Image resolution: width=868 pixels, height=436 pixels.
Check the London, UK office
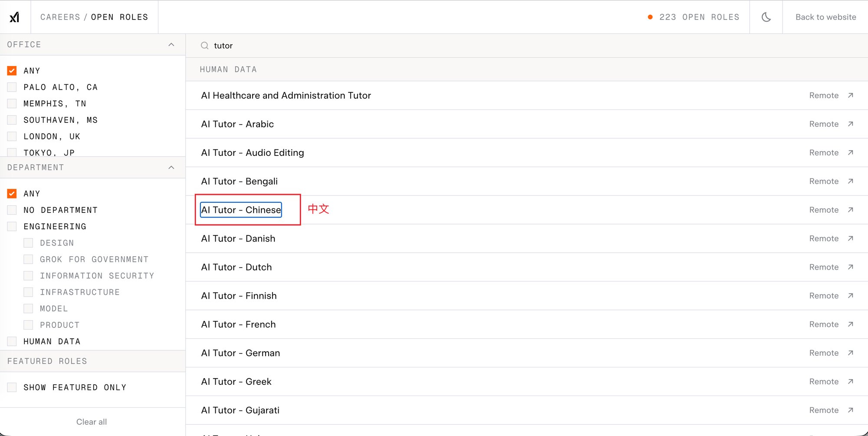[x=12, y=136]
